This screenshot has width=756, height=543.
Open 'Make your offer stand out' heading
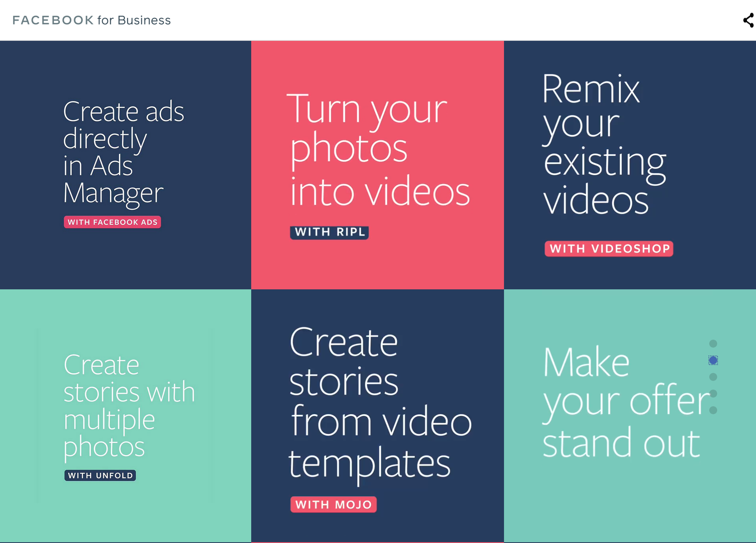tap(624, 402)
